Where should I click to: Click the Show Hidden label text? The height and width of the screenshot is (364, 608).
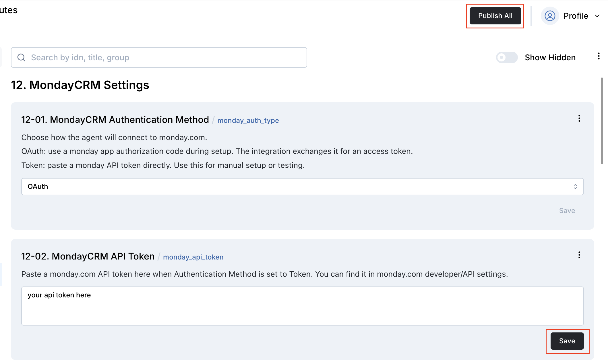pyautogui.click(x=550, y=57)
